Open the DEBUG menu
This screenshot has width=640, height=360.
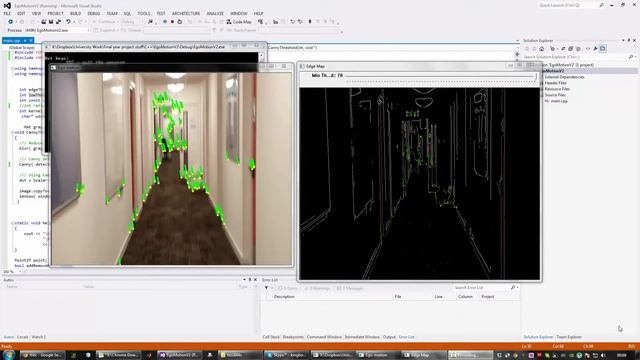[93, 13]
